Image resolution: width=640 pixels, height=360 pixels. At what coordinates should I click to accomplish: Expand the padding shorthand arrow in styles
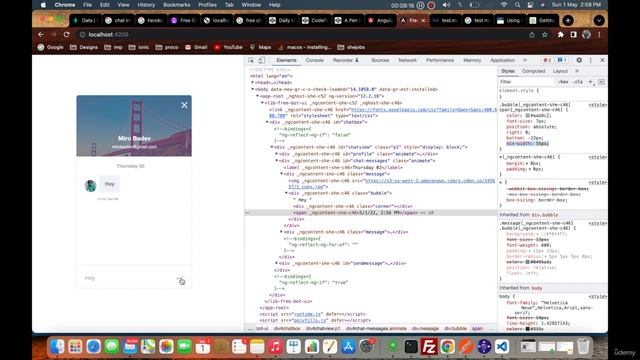tap(530, 169)
